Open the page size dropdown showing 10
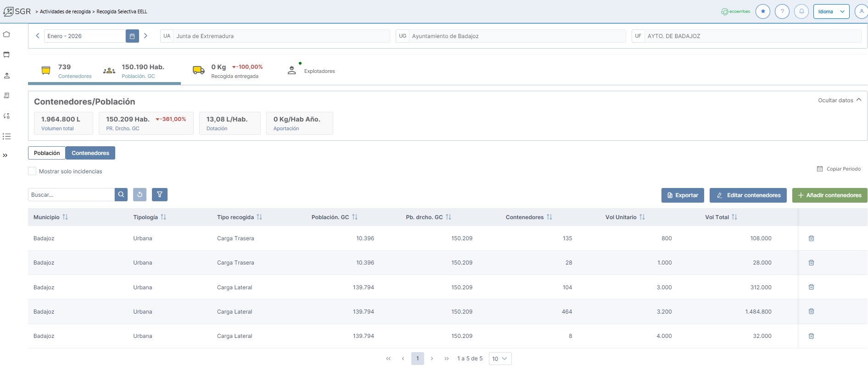Screen dimensions: 868x381 500,359
